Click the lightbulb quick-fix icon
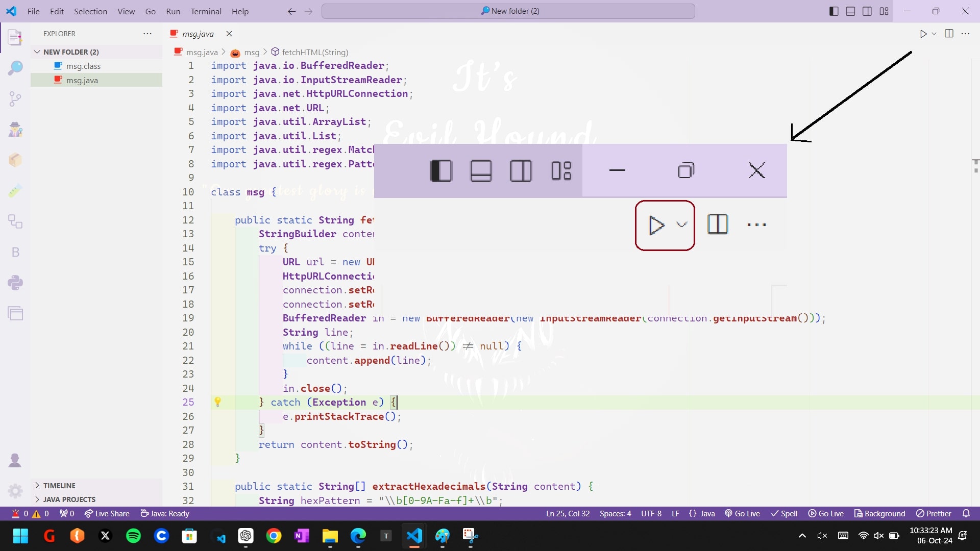Screen dimensions: 980x551 pyautogui.click(x=217, y=402)
